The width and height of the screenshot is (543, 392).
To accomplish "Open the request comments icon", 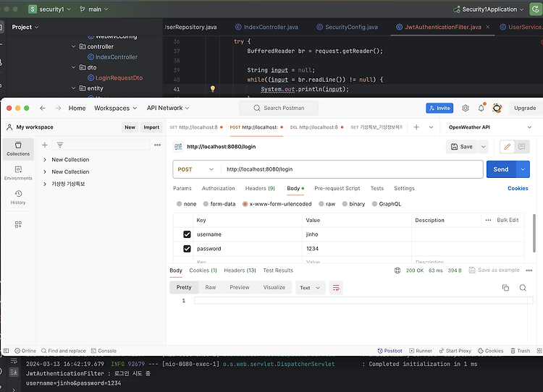I will 521,147.
